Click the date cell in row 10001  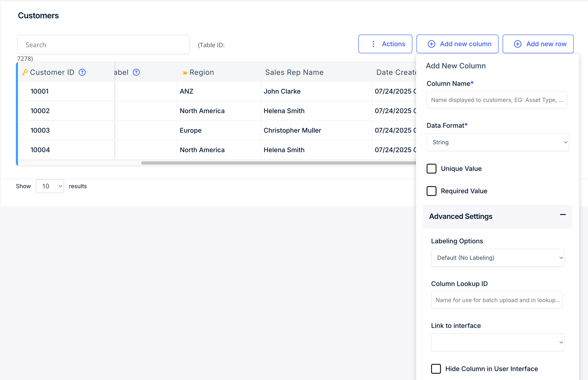pyautogui.click(x=394, y=91)
